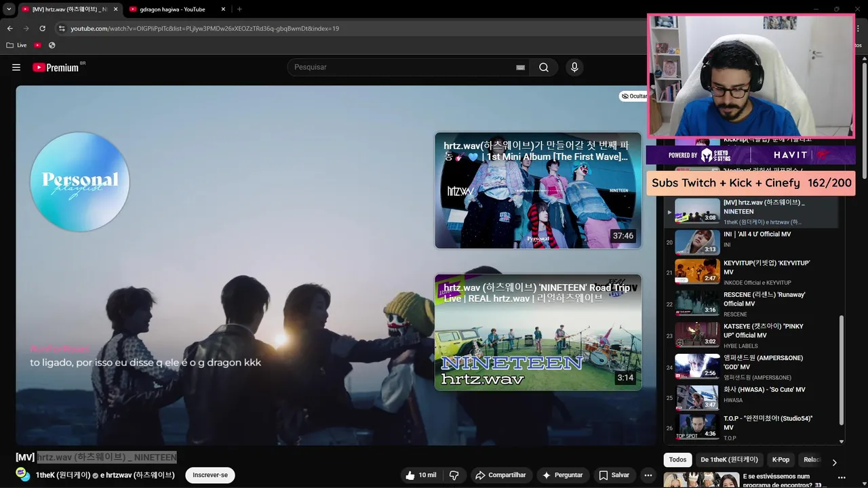This screenshot has height=488, width=868.
Task: Go back with browser back arrow
Action: [x=9, y=28]
